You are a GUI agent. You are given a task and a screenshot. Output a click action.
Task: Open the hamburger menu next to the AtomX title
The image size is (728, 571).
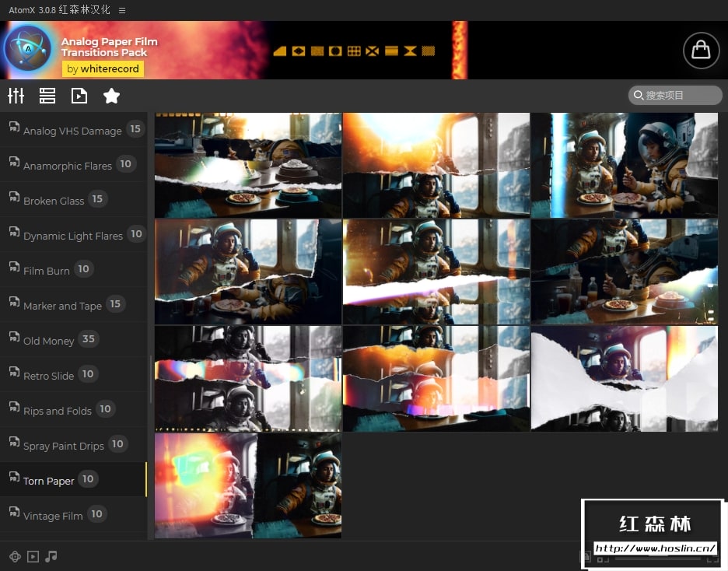(x=122, y=10)
